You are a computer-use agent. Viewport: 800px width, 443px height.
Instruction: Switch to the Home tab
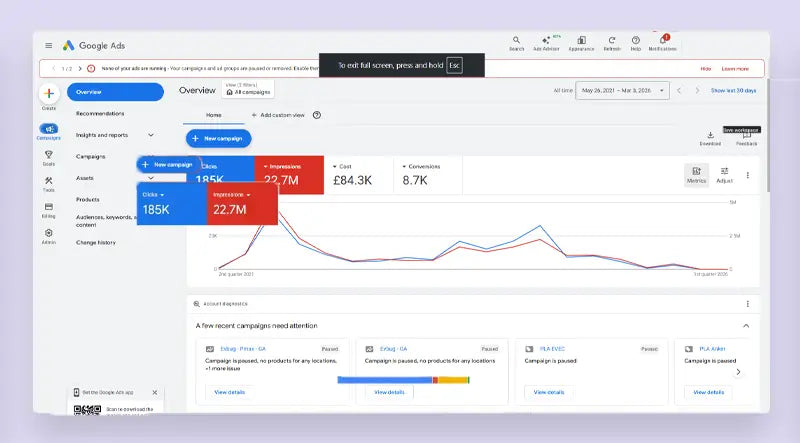pos(214,115)
